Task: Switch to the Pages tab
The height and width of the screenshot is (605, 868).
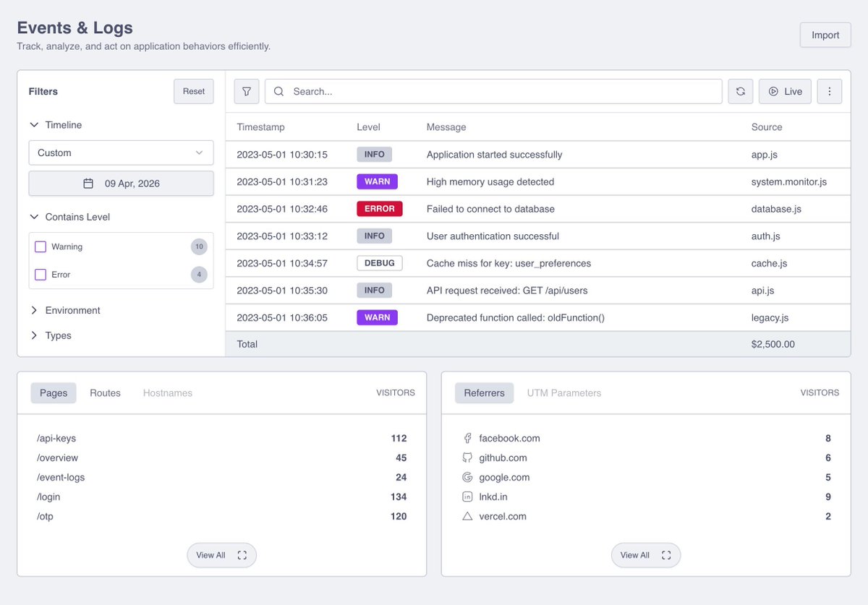Action: point(54,393)
